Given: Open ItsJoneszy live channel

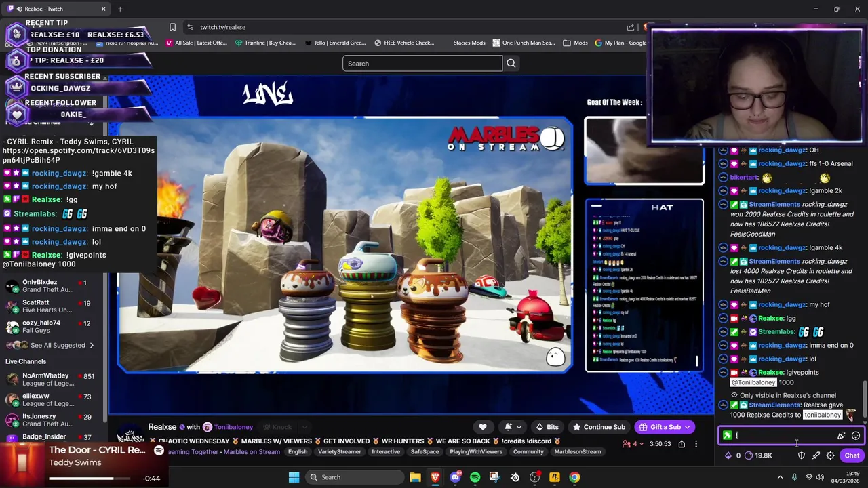Looking at the screenshot, I should 53,420.
